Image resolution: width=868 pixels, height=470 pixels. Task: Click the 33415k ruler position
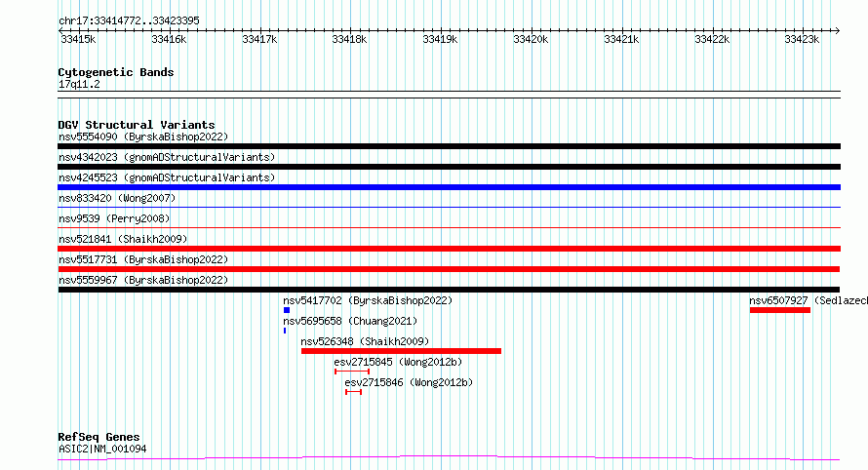tap(78, 39)
